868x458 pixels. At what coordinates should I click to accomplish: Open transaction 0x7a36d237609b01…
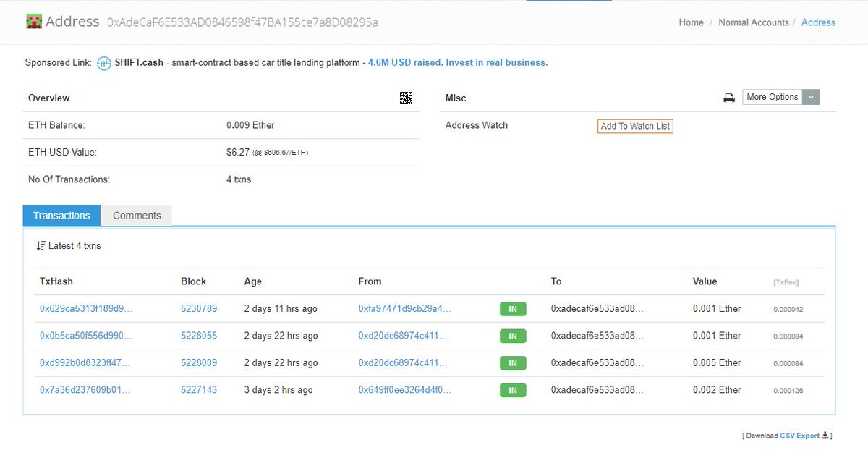click(x=85, y=390)
